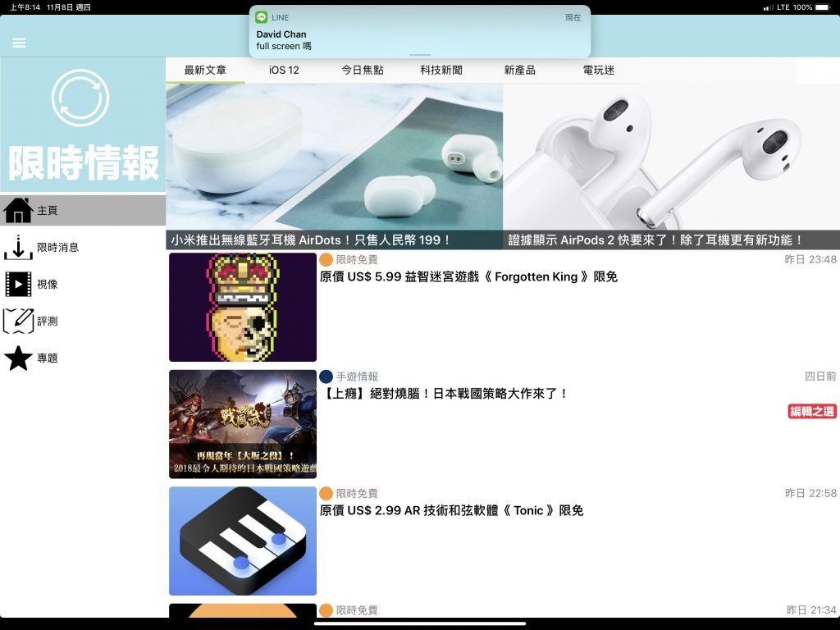Open the Forgotten King pixel skull thumbnail
Viewport: 840px width, 630px height.
[243, 307]
